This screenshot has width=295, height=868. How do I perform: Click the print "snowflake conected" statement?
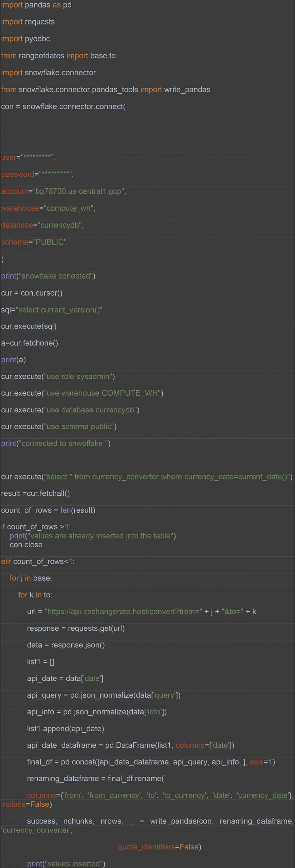point(48,276)
